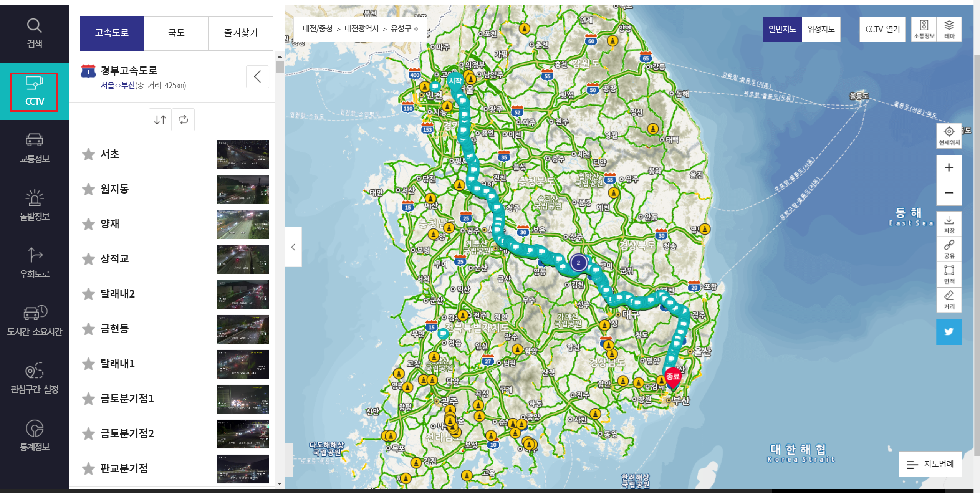
Task: Click the 저장 map save icon
Action: click(949, 224)
